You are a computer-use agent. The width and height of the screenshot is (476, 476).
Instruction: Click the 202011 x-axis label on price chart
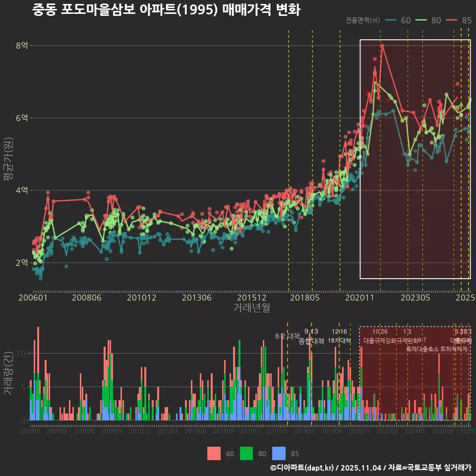[358, 298]
